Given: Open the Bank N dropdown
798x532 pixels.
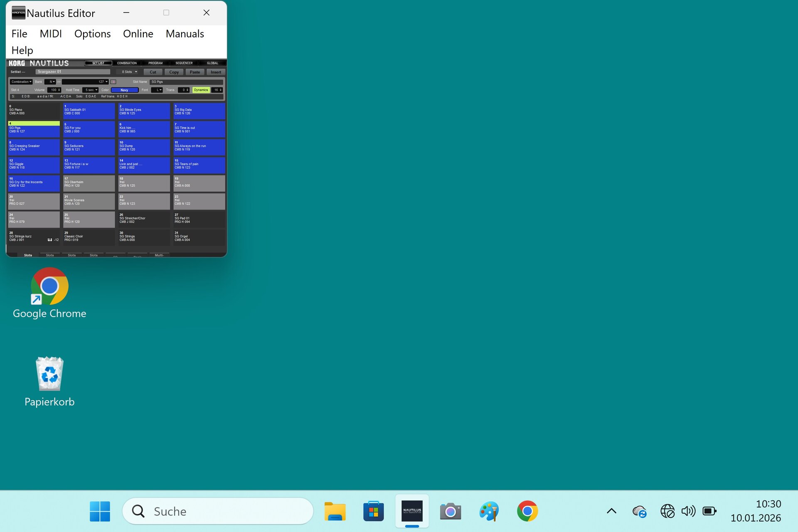Looking at the screenshot, I should 50,81.
